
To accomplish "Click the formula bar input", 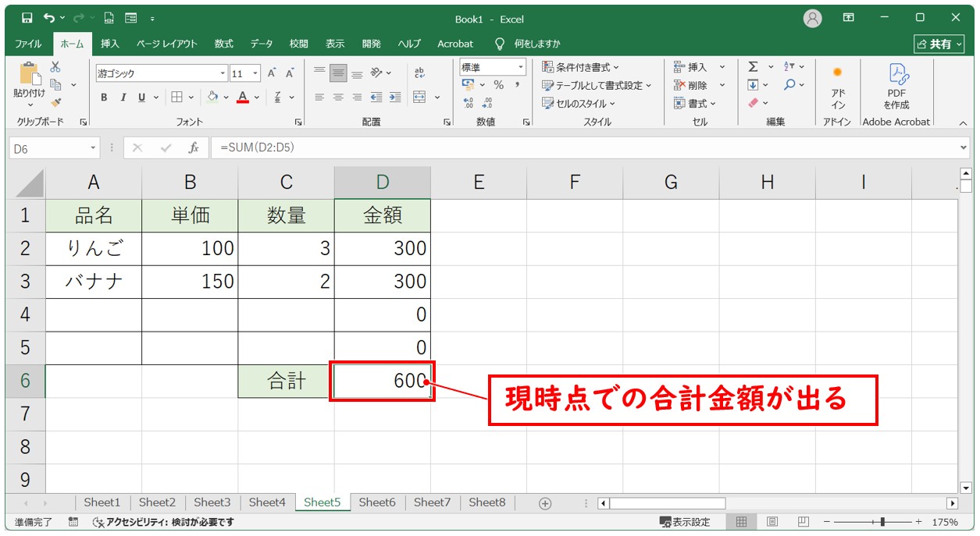I will [x=586, y=147].
